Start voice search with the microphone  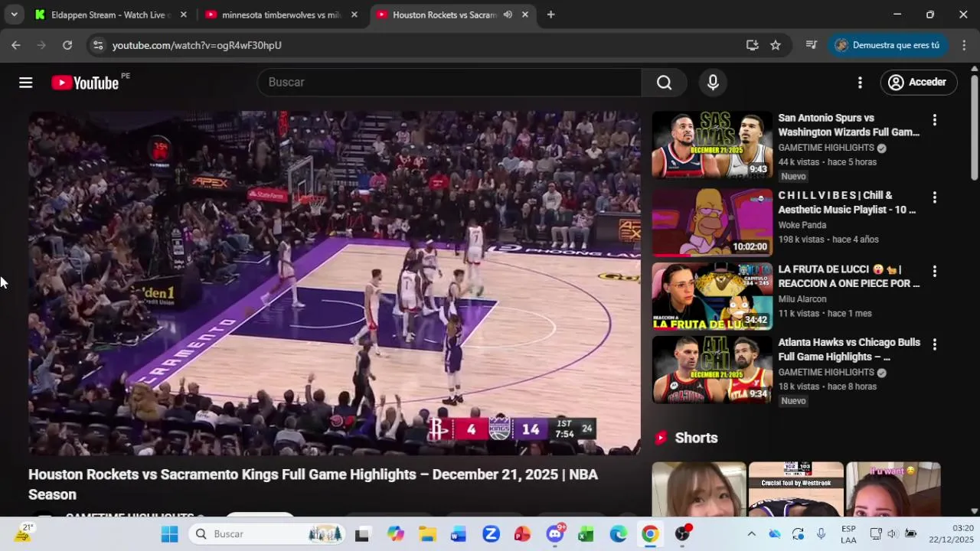[x=713, y=83]
